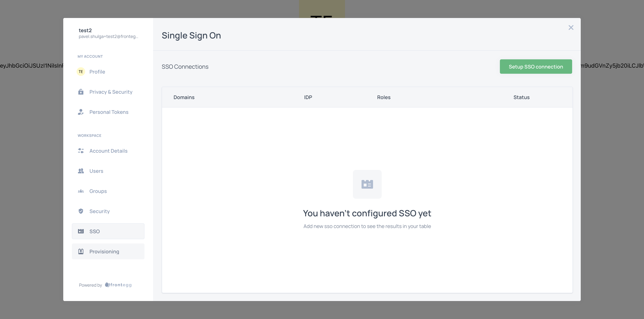Click the Groups icon in sidebar
Viewport: 644px width, 319px height.
[x=81, y=191]
